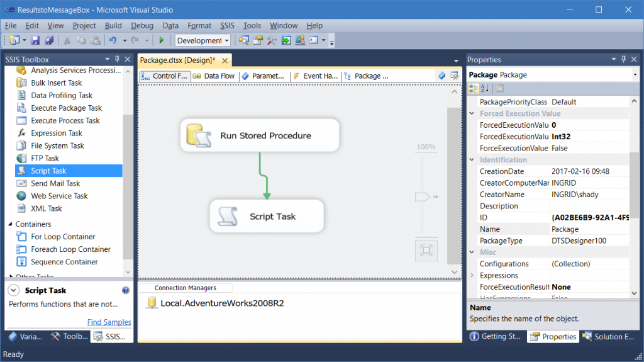Click the Name property value Package
644x362 pixels.
tap(590, 229)
